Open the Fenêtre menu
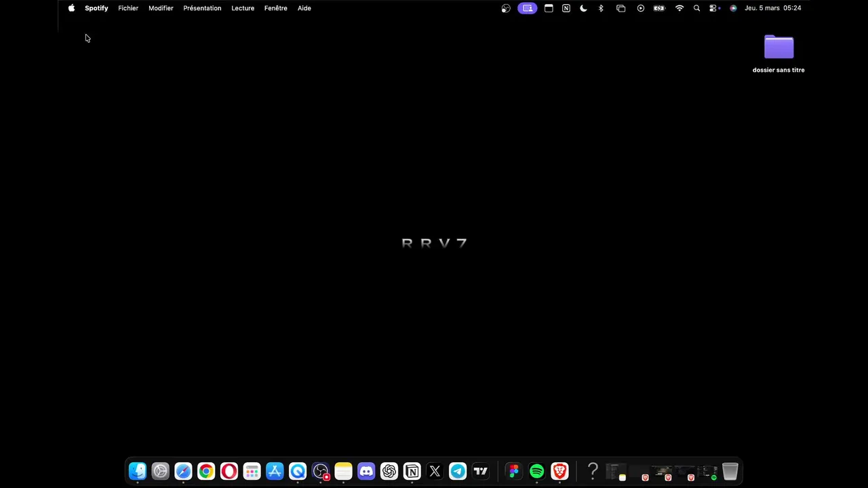Image resolution: width=868 pixels, height=488 pixels. [276, 8]
